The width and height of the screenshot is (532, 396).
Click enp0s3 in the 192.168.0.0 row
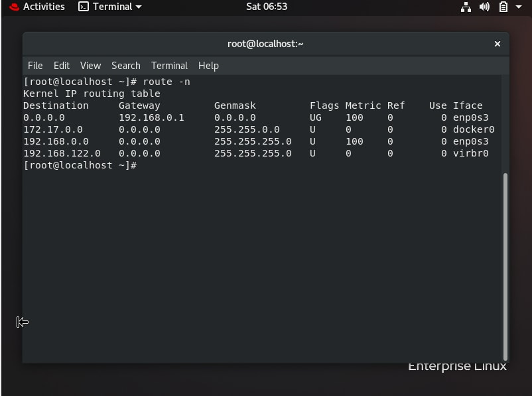pyautogui.click(x=470, y=141)
